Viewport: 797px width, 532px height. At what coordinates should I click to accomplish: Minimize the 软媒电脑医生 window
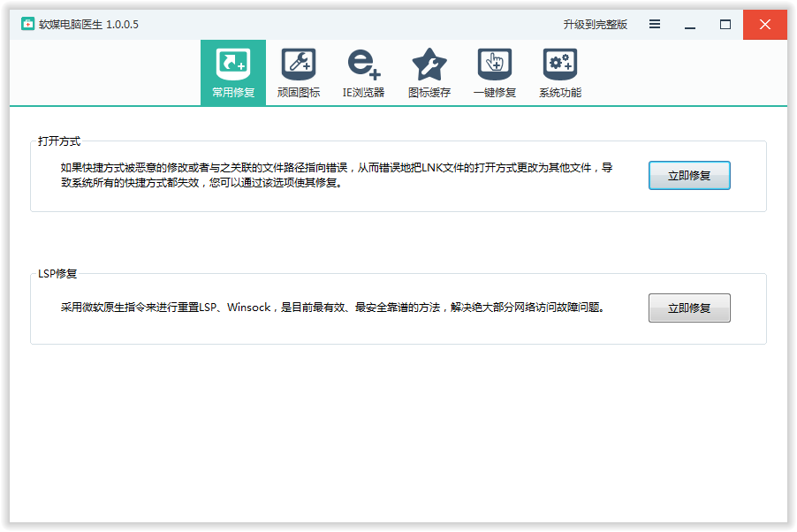690,25
